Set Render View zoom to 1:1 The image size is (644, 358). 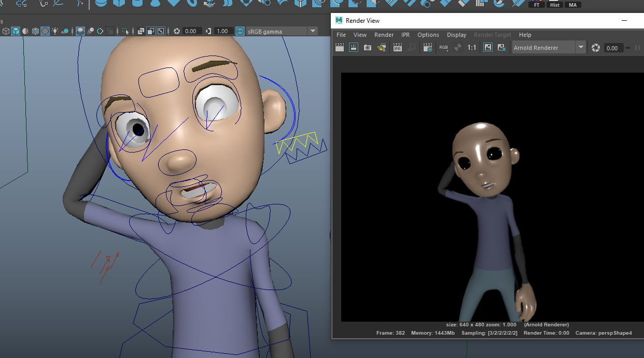click(x=472, y=48)
